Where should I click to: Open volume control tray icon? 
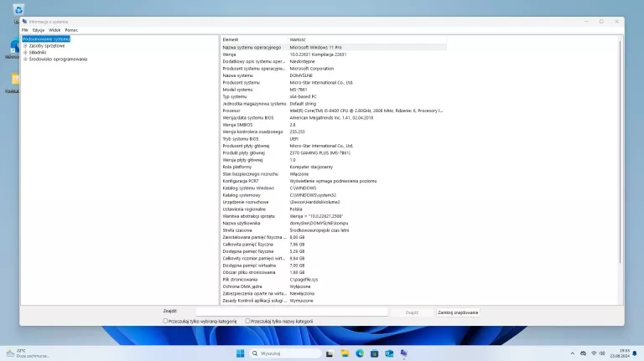click(x=603, y=353)
